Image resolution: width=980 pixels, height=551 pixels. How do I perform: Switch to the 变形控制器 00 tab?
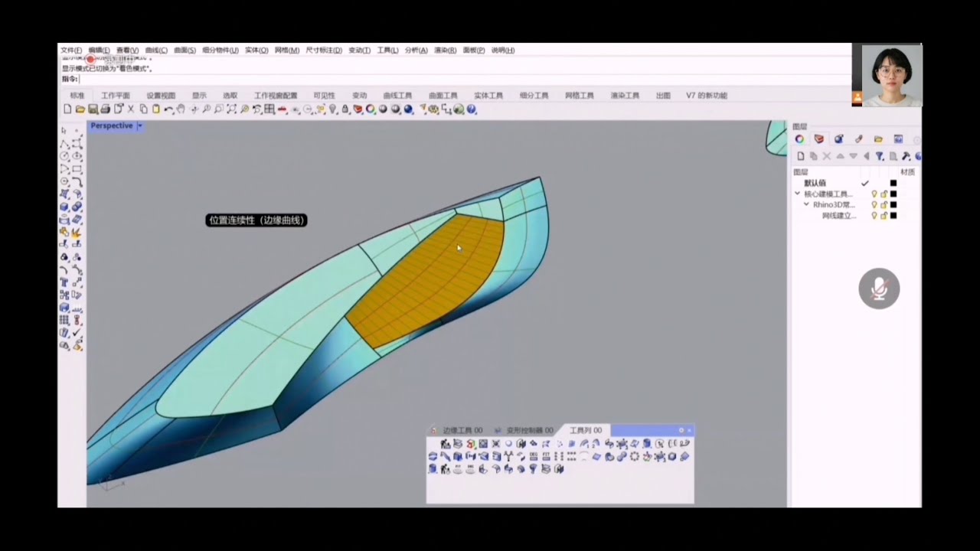click(x=529, y=431)
